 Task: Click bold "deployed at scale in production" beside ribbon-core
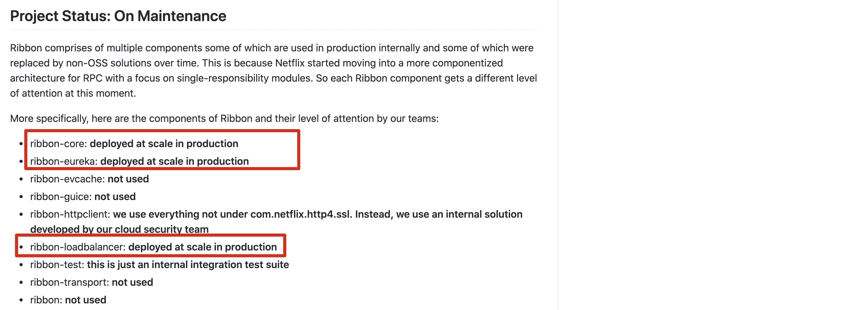[x=164, y=144]
